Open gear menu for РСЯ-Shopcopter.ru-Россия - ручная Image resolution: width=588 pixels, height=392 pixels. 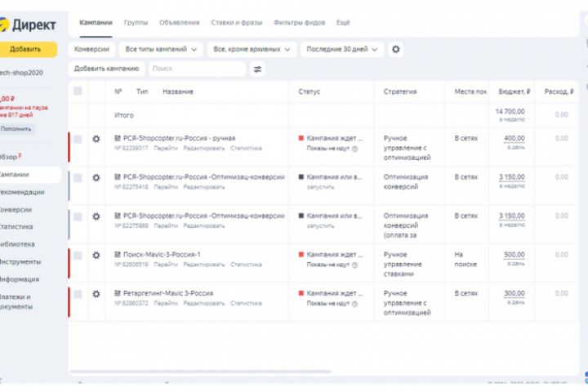pyautogui.click(x=96, y=139)
